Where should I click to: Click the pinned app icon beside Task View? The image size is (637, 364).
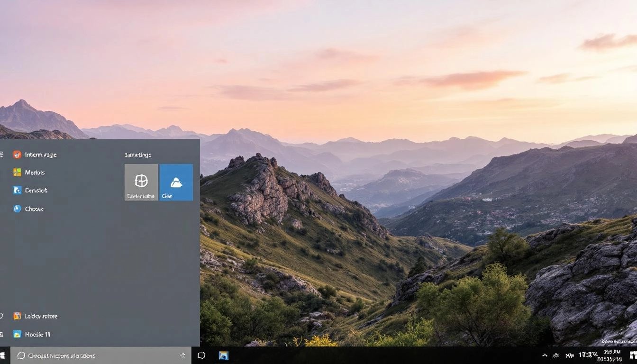[223, 355]
